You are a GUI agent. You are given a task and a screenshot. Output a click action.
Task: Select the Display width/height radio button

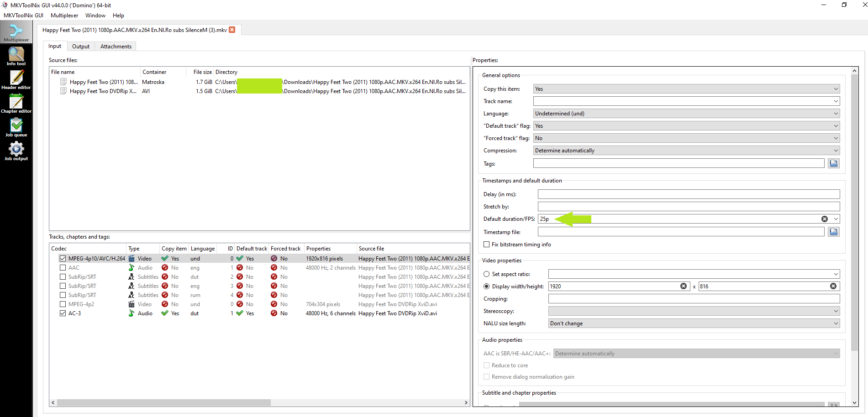[486, 287]
